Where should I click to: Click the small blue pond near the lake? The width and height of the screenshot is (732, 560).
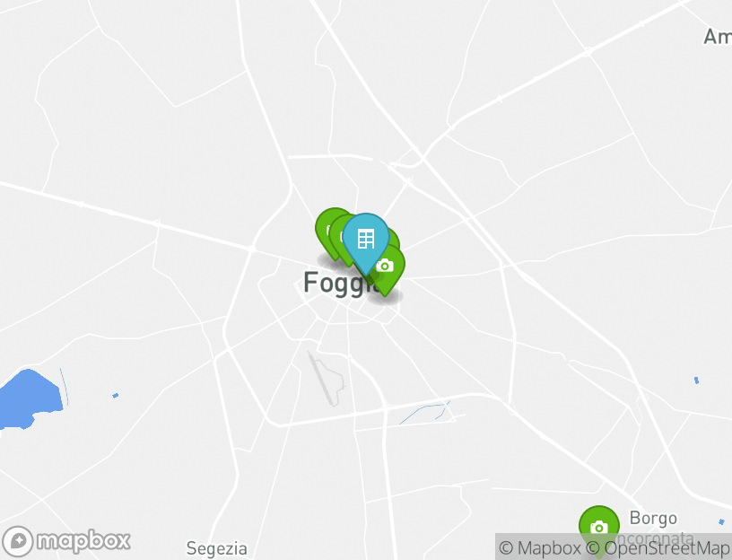pyautogui.click(x=116, y=396)
